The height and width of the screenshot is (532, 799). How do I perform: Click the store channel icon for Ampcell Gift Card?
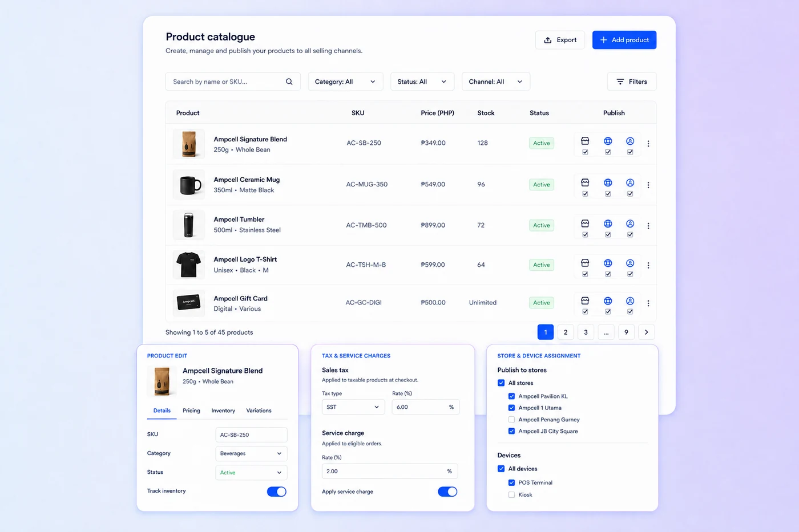[585, 300]
